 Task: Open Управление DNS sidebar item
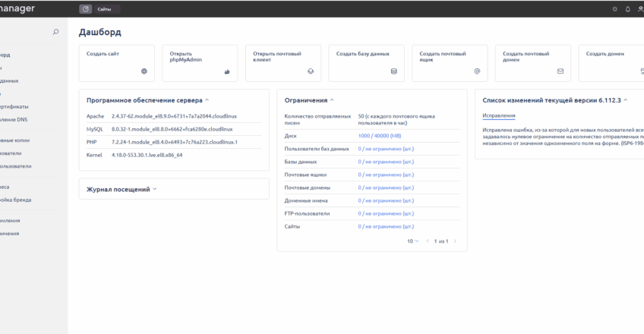point(14,120)
